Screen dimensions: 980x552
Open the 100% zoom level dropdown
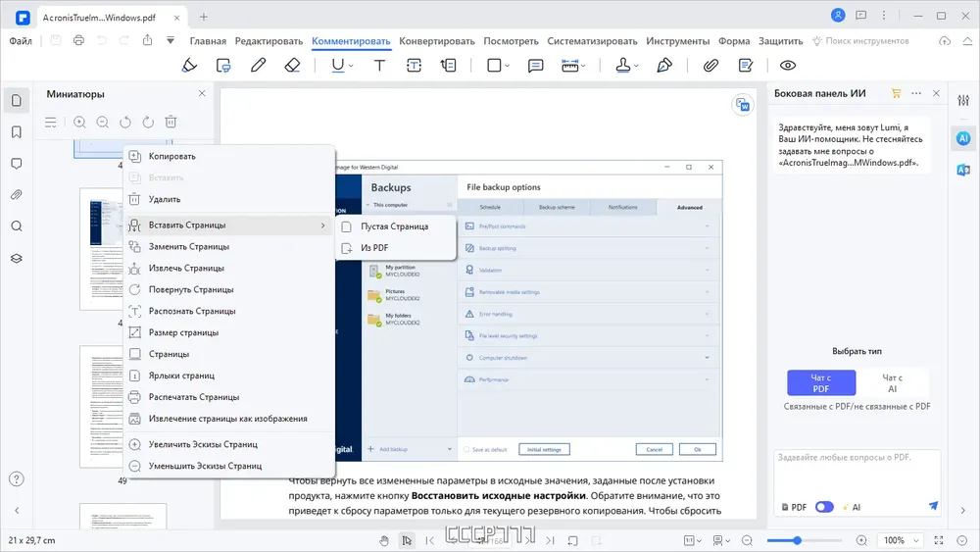pyautogui.click(x=900, y=540)
